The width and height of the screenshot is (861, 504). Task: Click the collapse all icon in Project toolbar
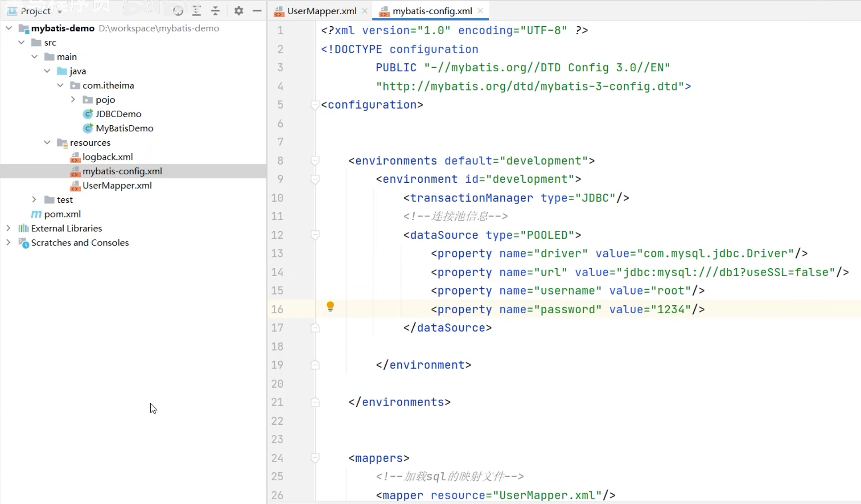pos(215,11)
